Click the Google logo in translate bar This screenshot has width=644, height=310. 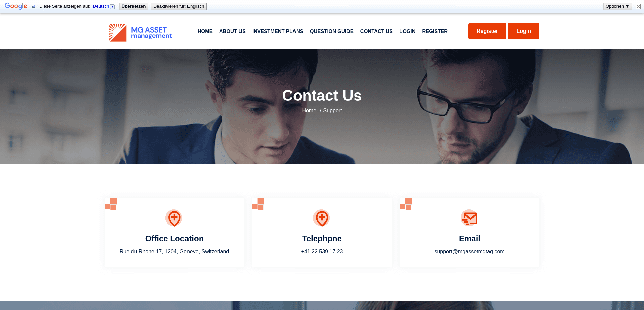pos(16,6)
